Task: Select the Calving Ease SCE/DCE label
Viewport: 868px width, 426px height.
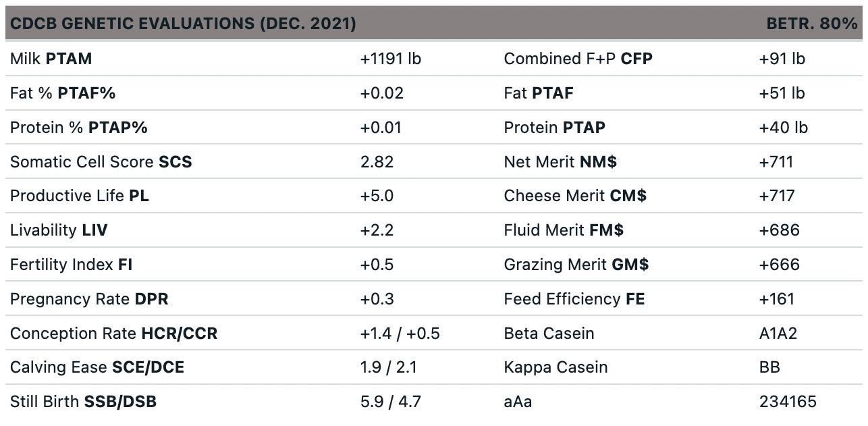Action: (97, 367)
